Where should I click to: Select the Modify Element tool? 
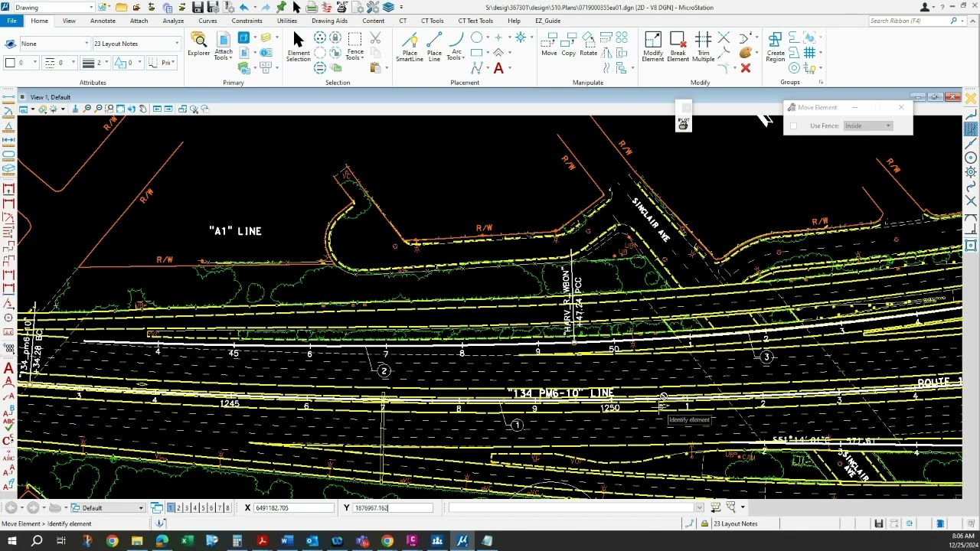coord(653,46)
